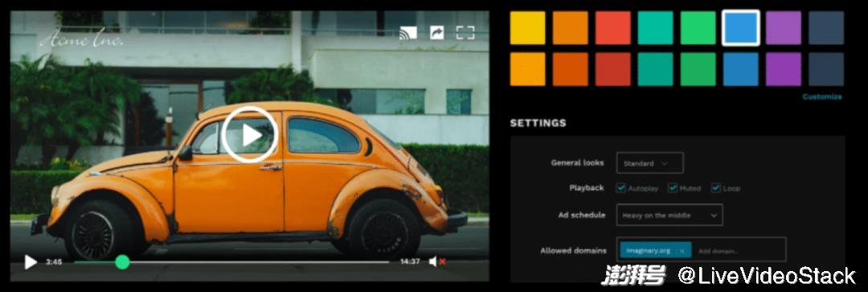Click the imaginary.org domain tag
This screenshot has height=292, width=868.
point(656,251)
